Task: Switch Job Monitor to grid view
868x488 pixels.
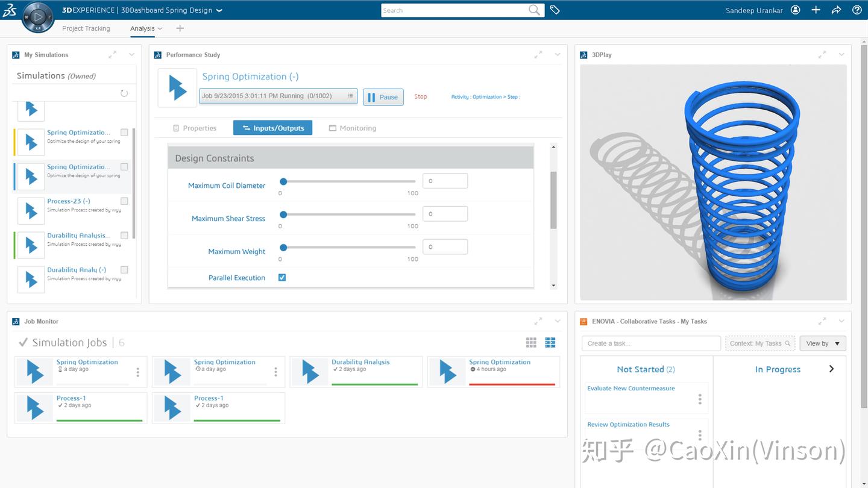Action: point(531,342)
